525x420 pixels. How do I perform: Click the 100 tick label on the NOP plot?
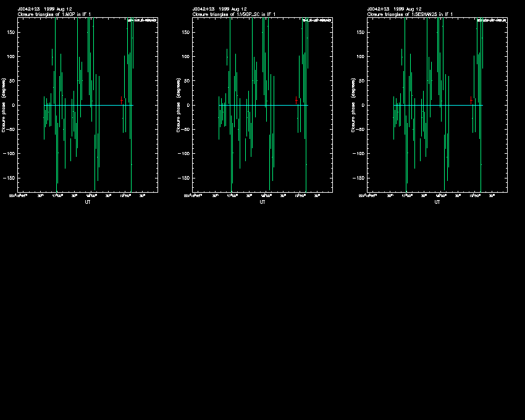pyautogui.click(x=11, y=57)
